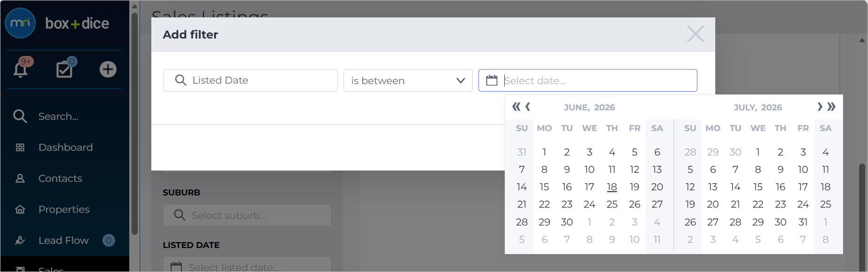The image size is (868, 272).
Task: Click the Select date input field
Action: [x=587, y=80]
